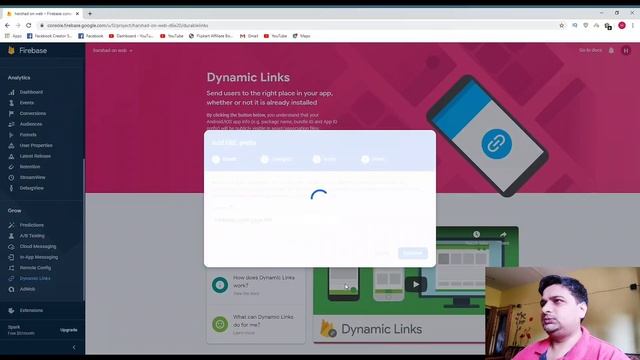Open Facebook Creator Studio bookmark

[49, 36]
